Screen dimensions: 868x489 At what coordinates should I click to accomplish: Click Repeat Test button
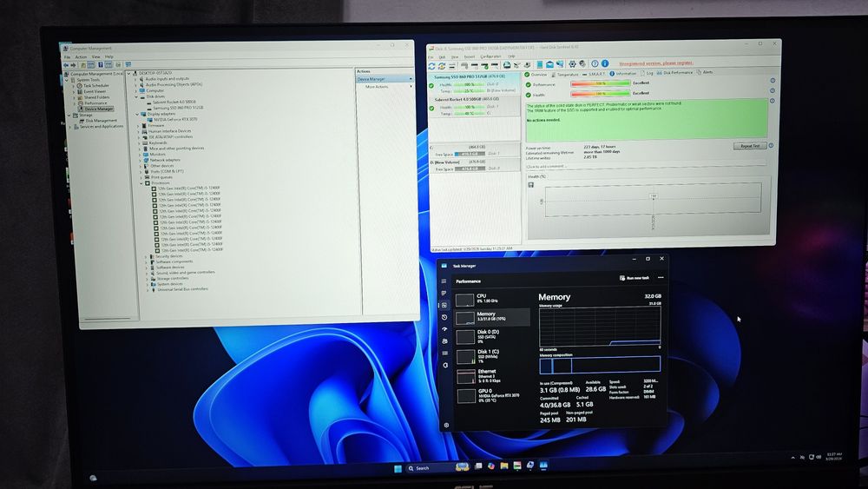[750, 146]
